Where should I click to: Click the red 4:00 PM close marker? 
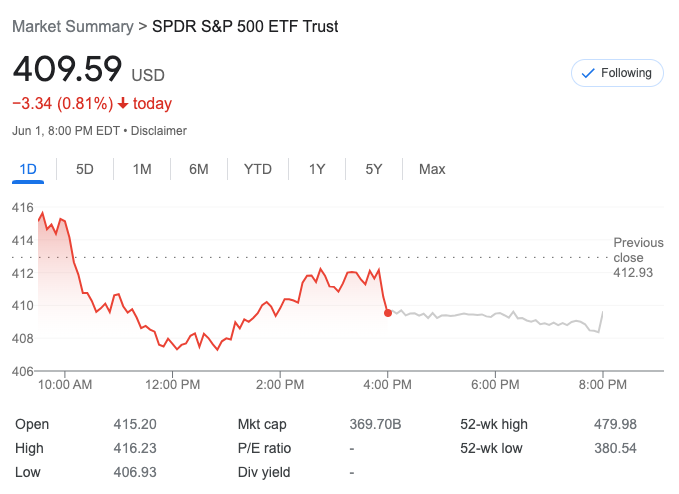pos(388,313)
